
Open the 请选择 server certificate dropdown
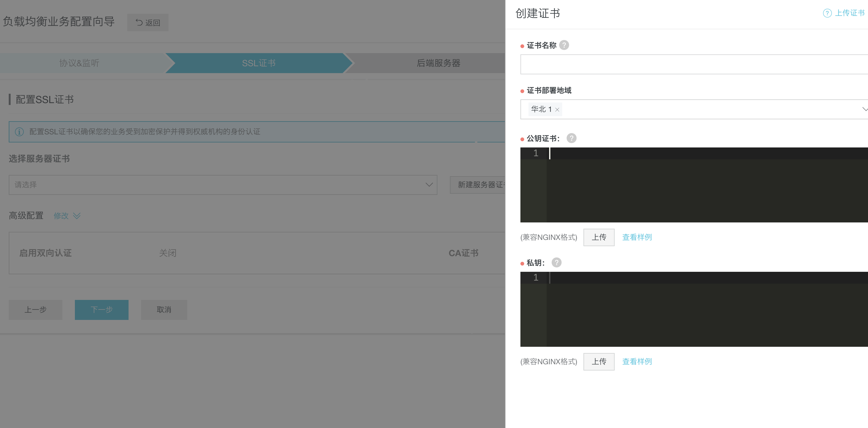click(223, 185)
